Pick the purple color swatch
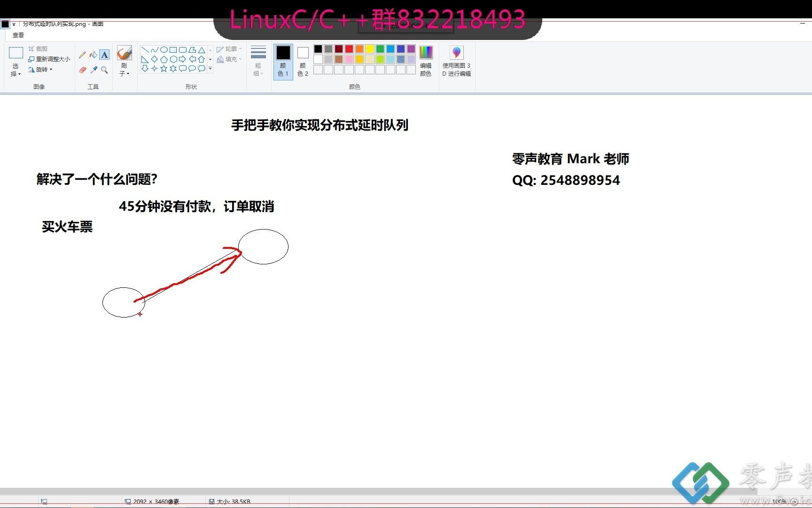The height and width of the screenshot is (508, 812). click(411, 49)
